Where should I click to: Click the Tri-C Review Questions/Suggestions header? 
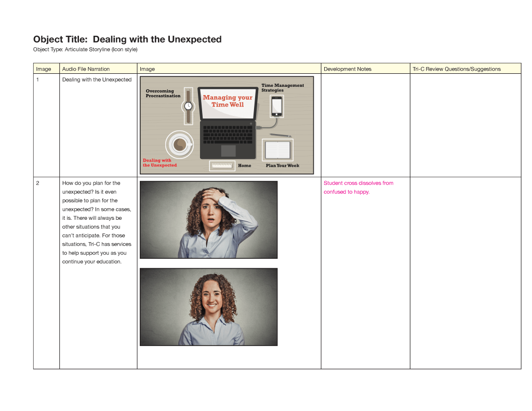pos(456,69)
